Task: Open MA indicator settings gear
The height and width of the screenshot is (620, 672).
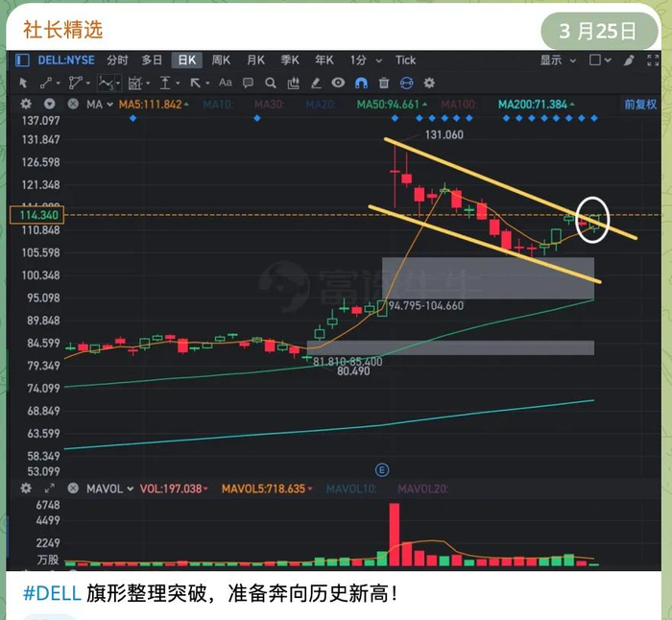Action: coord(26,104)
